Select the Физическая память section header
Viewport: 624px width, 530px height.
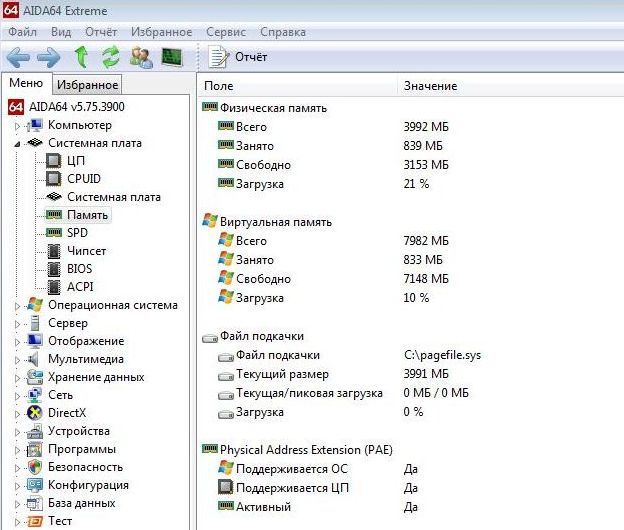click(273, 108)
